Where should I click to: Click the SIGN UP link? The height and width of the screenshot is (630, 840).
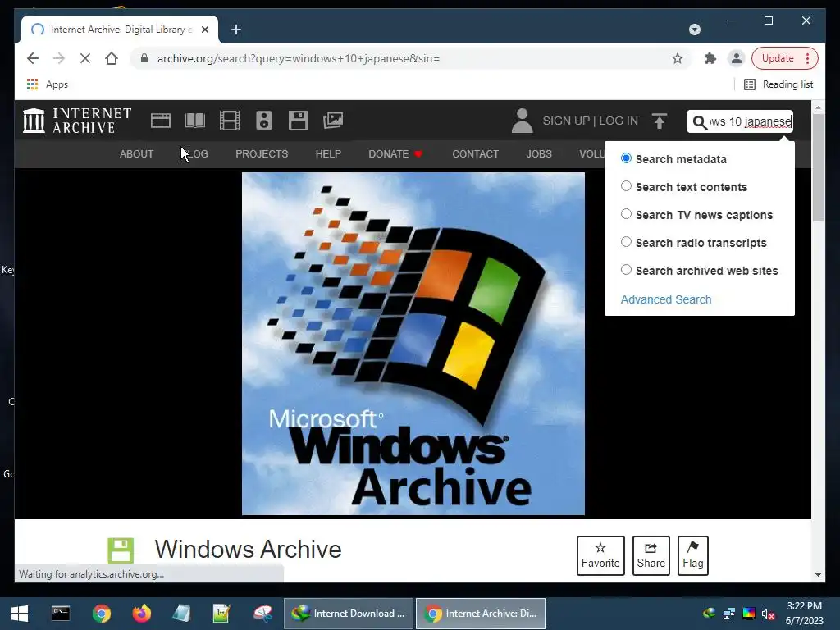[566, 121]
